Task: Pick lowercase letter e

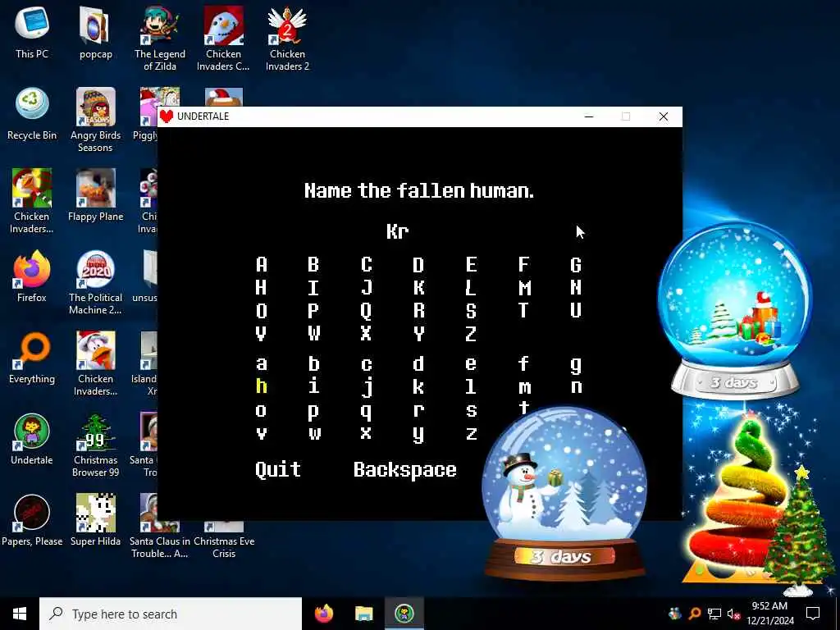Action: pos(471,364)
